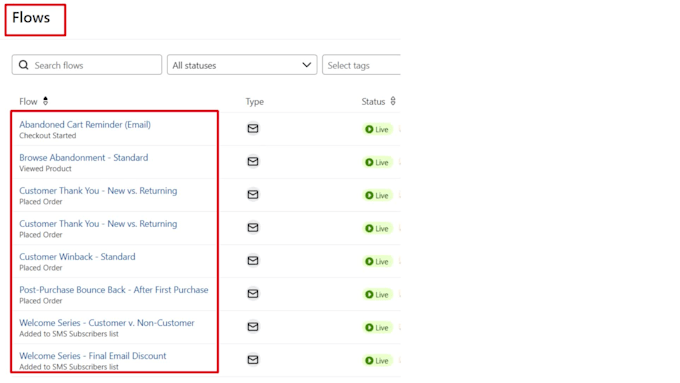Open Browse Abandonment - Standard flow
This screenshot has height=383, width=680.
pyautogui.click(x=84, y=157)
